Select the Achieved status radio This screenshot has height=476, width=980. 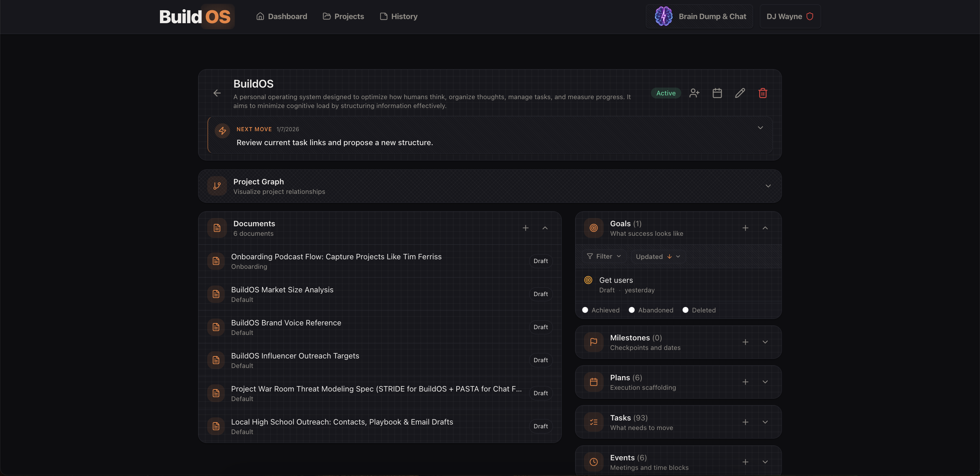pyautogui.click(x=585, y=310)
